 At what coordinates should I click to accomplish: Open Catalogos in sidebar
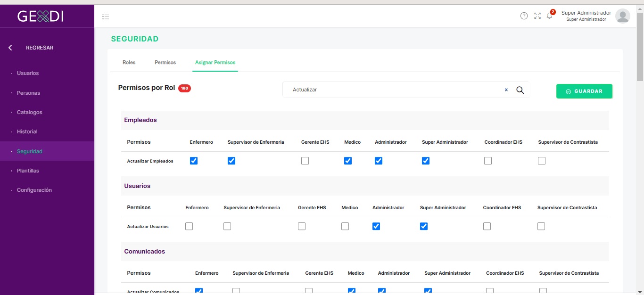pos(29,112)
